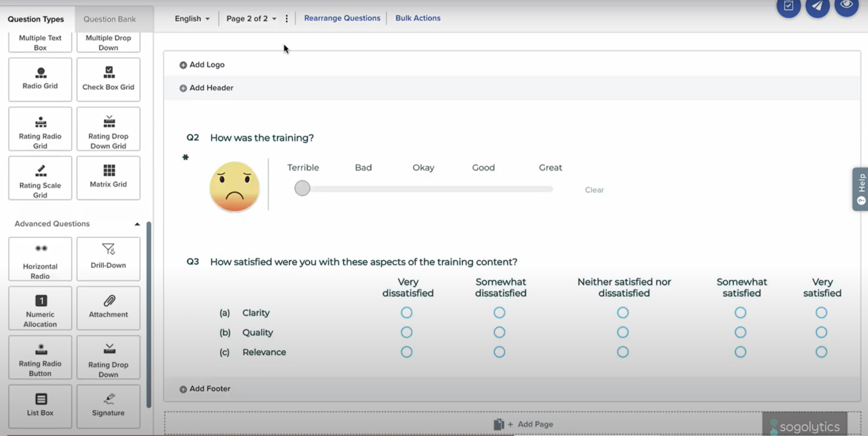
Task: Add a Horizontal Radio question
Action: pos(40,259)
